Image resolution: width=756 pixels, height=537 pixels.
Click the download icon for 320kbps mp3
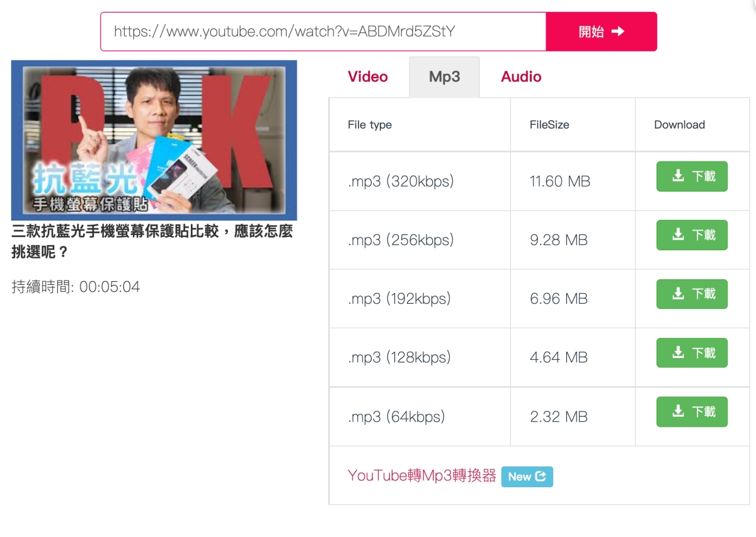point(678,176)
